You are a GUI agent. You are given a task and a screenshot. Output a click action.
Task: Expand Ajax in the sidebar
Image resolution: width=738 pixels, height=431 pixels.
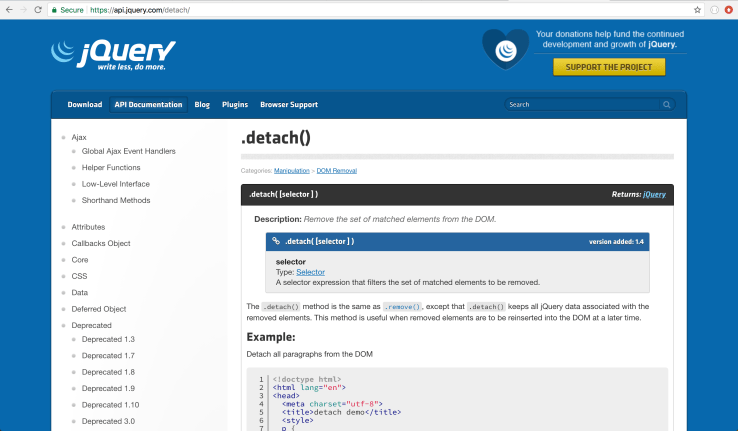click(79, 136)
